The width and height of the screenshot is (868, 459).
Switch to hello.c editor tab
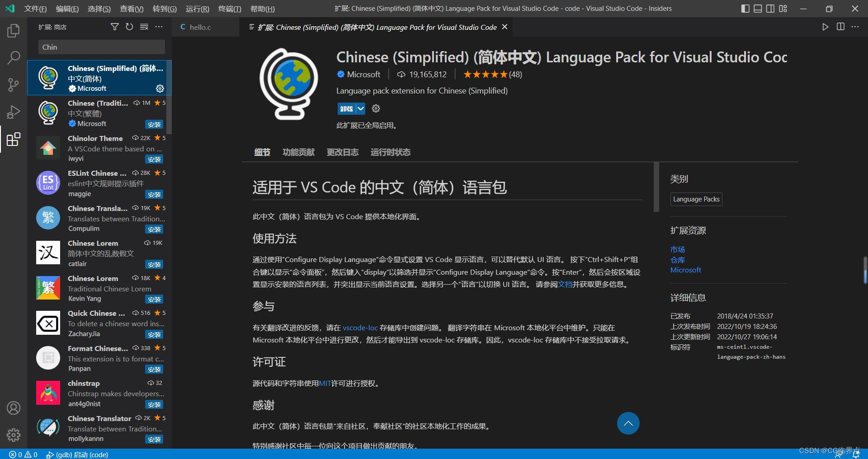click(206, 27)
